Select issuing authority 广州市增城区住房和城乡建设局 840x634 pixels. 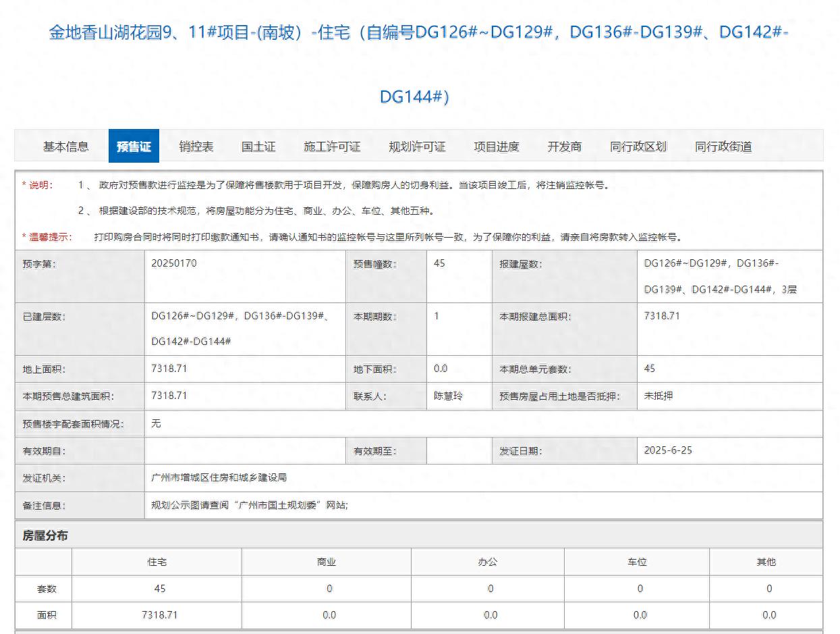[x=219, y=477]
